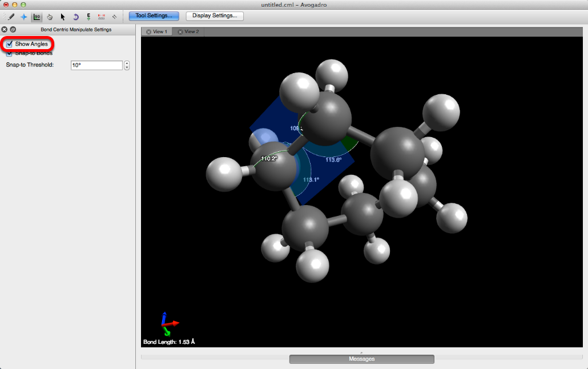
Task: Select the Auto Optimization tool
Action: [88, 17]
